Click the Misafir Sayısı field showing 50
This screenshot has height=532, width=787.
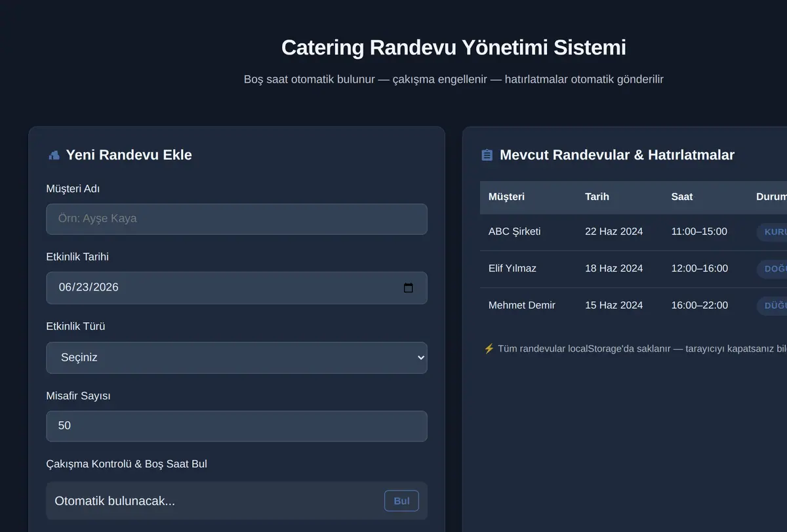(x=237, y=426)
